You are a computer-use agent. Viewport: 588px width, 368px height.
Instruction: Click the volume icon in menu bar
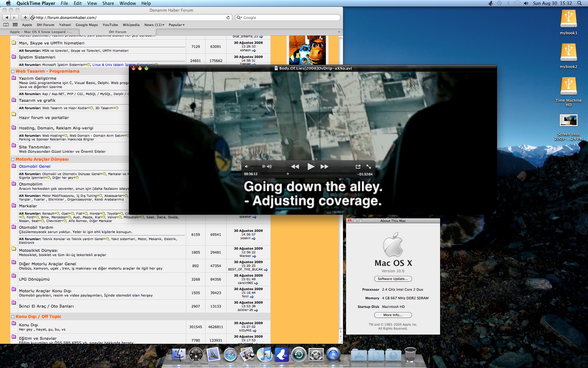tap(526, 3)
